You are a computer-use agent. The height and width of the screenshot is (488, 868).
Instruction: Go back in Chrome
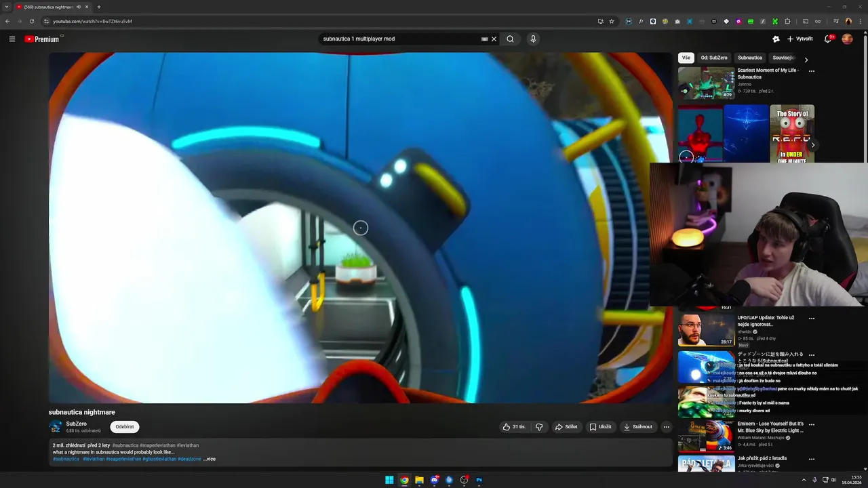click(x=7, y=21)
